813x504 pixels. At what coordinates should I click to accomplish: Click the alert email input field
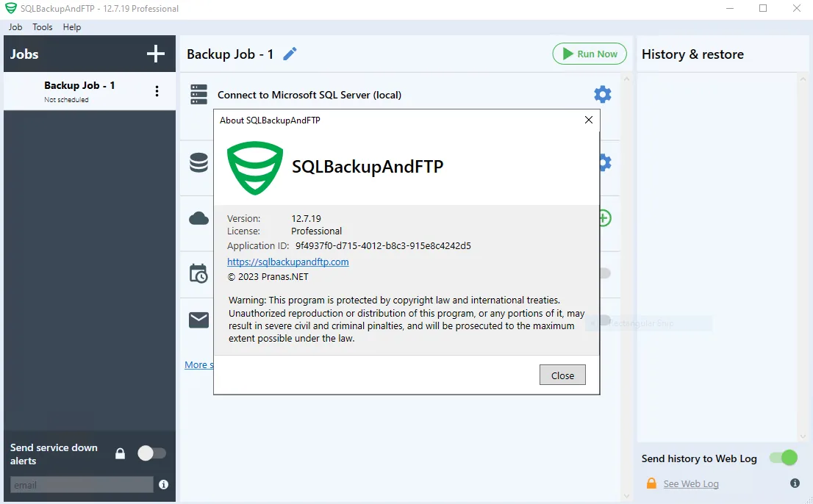click(82, 485)
